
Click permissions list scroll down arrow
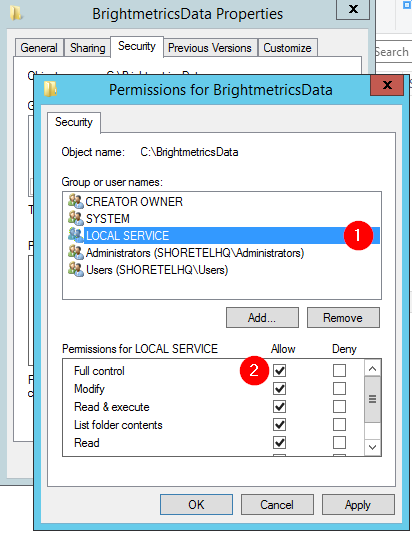[373, 447]
